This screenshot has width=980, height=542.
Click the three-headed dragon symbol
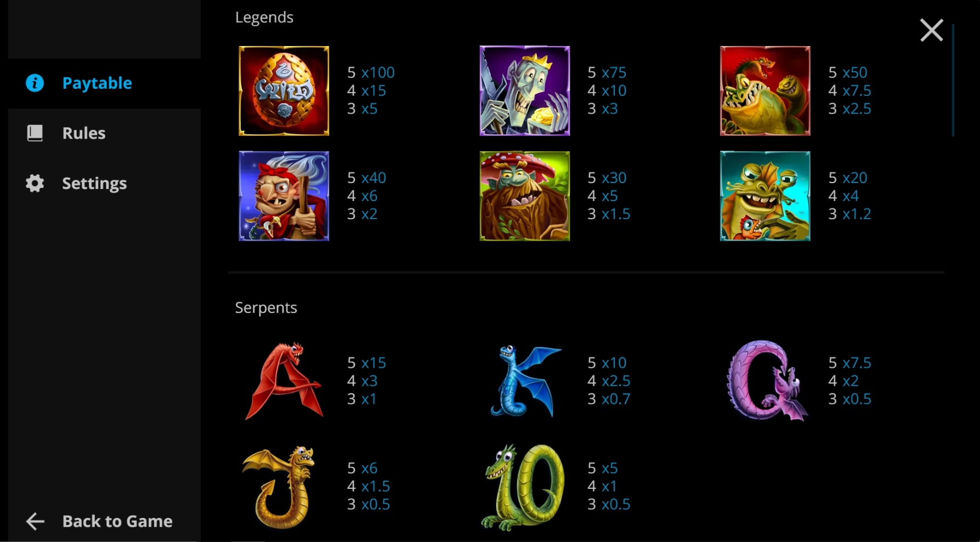[765, 91]
